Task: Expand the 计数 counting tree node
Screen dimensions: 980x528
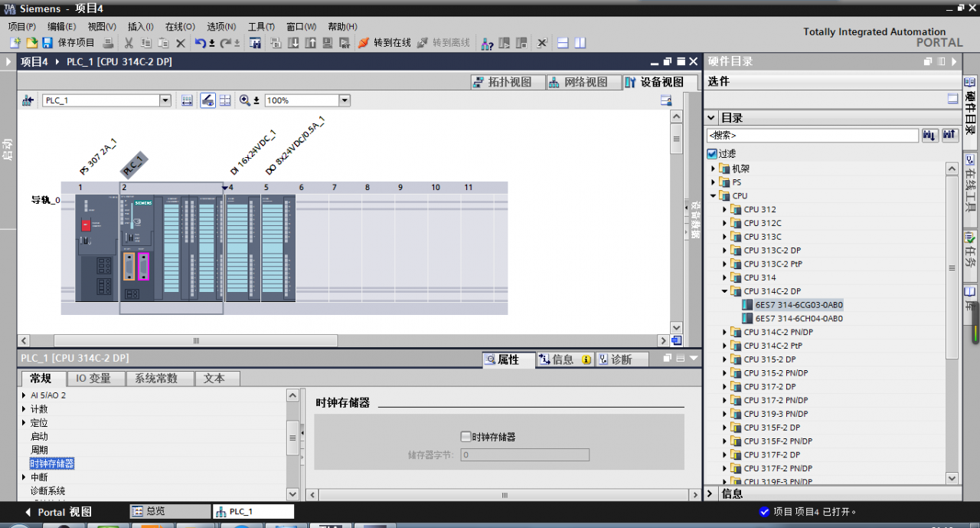Action: pos(24,409)
